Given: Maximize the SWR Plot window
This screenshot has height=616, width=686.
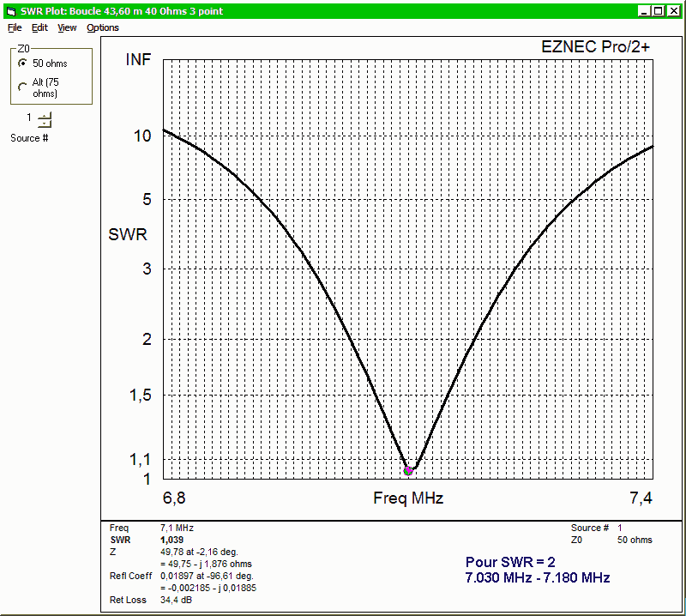Looking at the screenshot, I should tap(659, 11).
